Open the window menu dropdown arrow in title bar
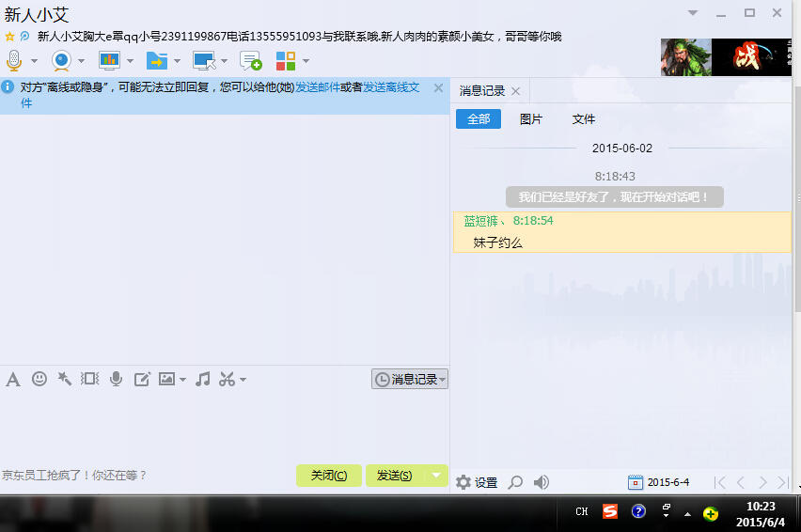This screenshot has height=532, width=801. point(693,13)
